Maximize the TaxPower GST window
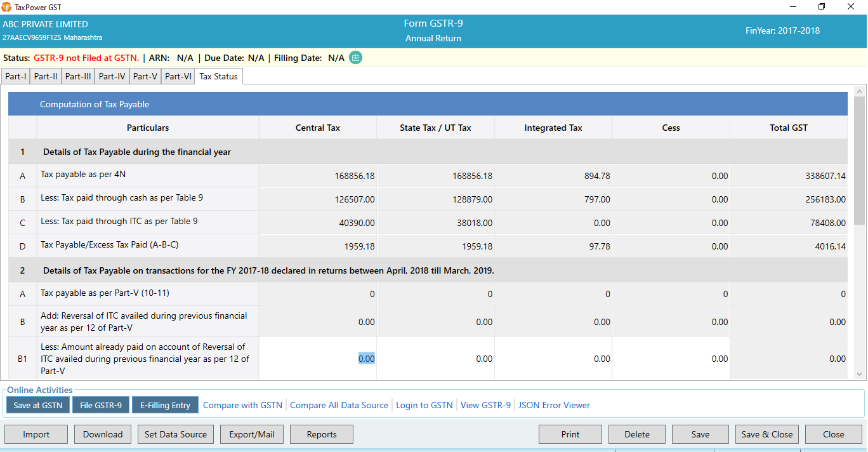868x452 pixels. click(x=822, y=7)
